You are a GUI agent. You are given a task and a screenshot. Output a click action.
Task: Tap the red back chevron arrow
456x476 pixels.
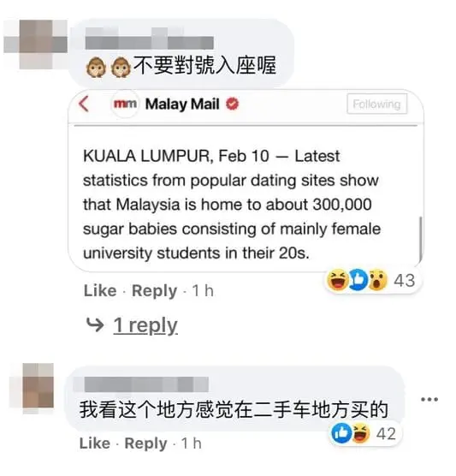click(x=84, y=104)
